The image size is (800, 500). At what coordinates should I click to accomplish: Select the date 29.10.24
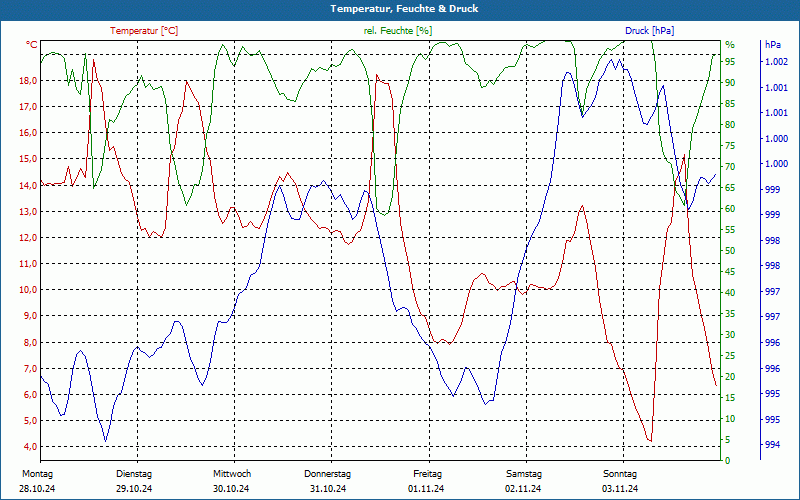pos(134,489)
